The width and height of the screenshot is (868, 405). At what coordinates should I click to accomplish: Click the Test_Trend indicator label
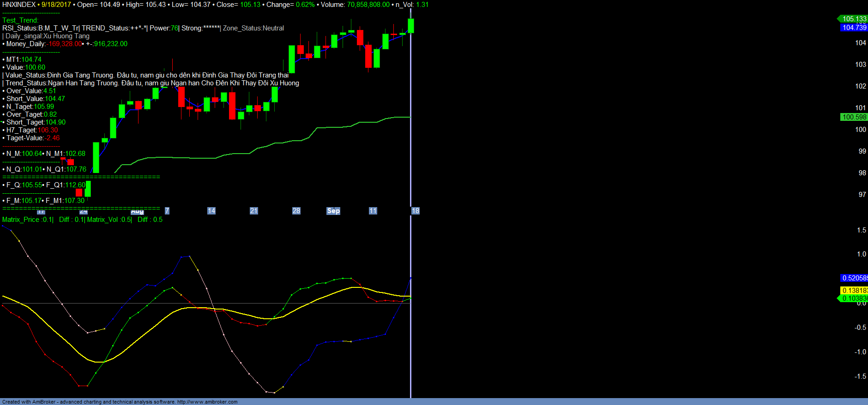click(20, 20)
